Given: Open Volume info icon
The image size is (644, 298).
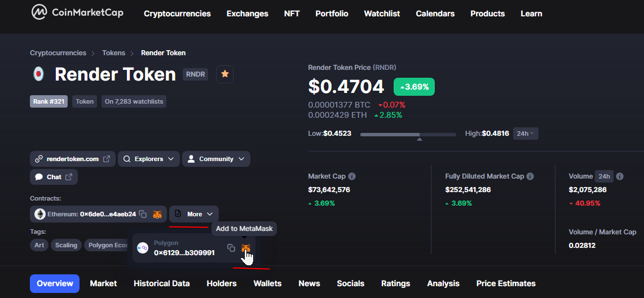Looking at the screenshot, I should click(620, 176).
